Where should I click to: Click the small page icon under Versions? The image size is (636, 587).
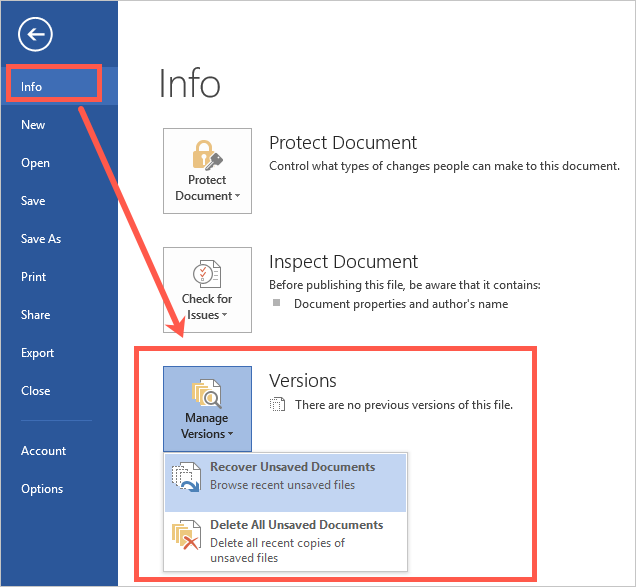click(x=278, y=405)
